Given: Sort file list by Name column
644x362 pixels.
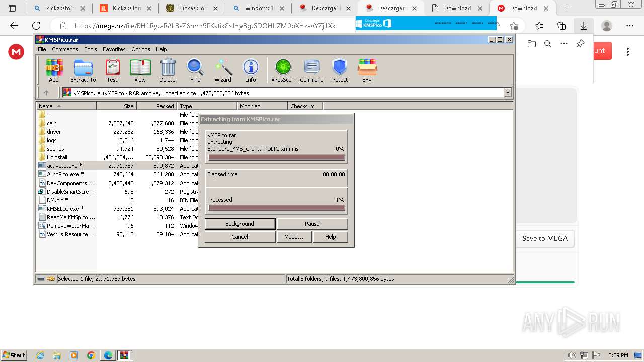Looking at the screenshot, I should pyautogui.click(x=66, y=106).
